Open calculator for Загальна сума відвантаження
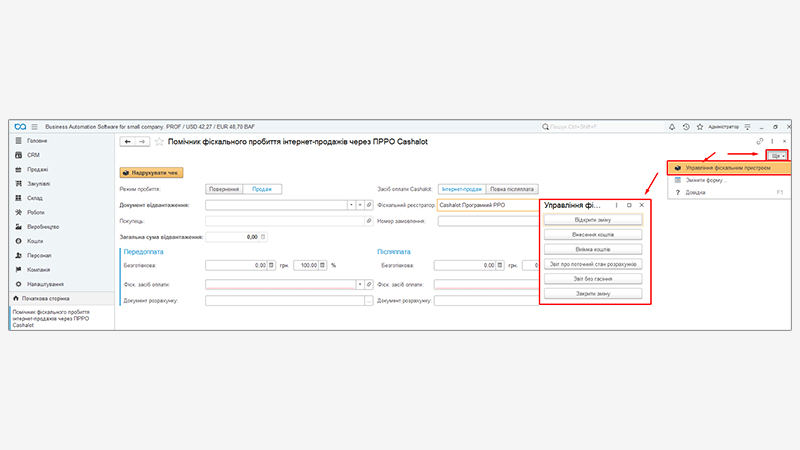This screenshot has width=800, height=450. (x=265, y=237)
